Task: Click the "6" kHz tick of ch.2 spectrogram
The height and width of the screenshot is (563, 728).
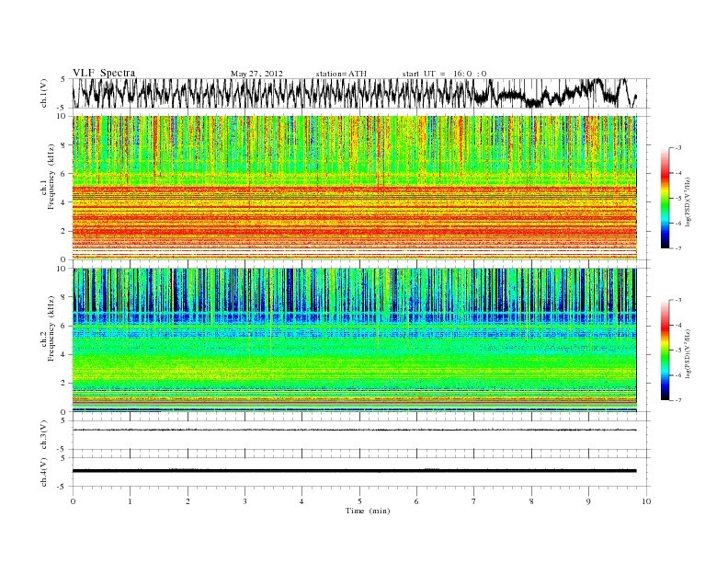Action: [63, 326]
